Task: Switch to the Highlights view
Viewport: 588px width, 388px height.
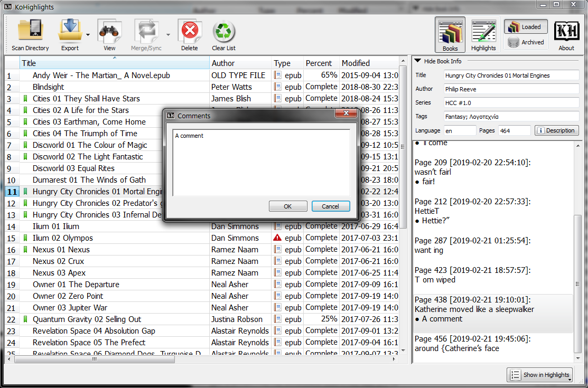Action: tap(483, 34)
